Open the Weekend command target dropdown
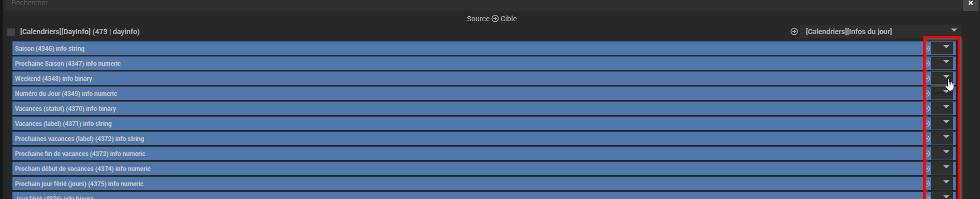Image resolution: width=980 pixels, height=199 pixels. tap(942, 78)
